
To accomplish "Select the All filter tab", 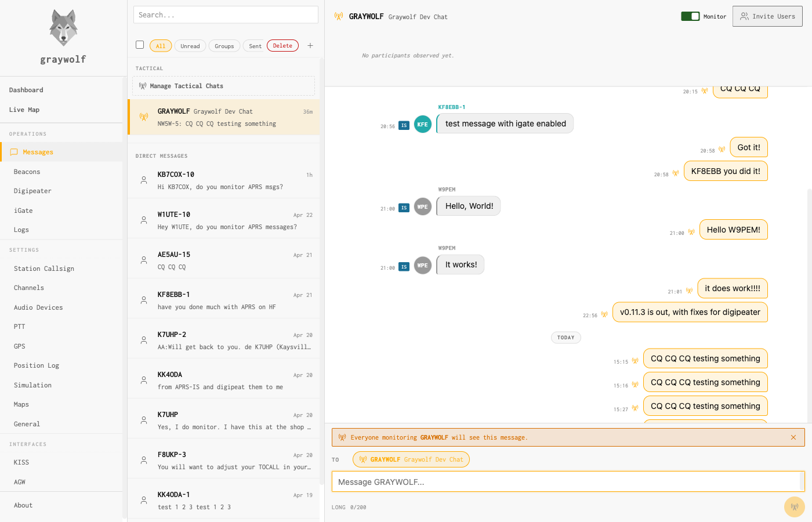I will point(161,46).
